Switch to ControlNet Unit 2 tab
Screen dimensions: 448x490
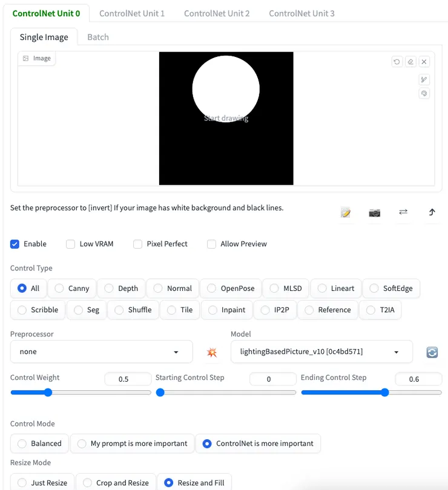click(217, 13)
